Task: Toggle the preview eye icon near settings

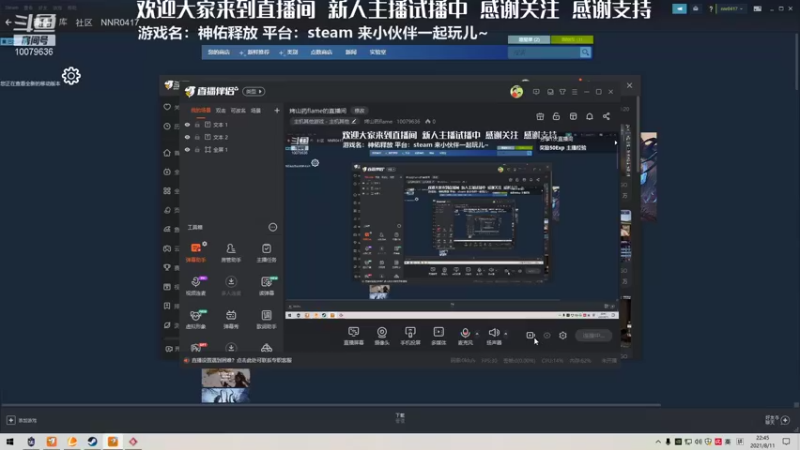Action: 546,335
